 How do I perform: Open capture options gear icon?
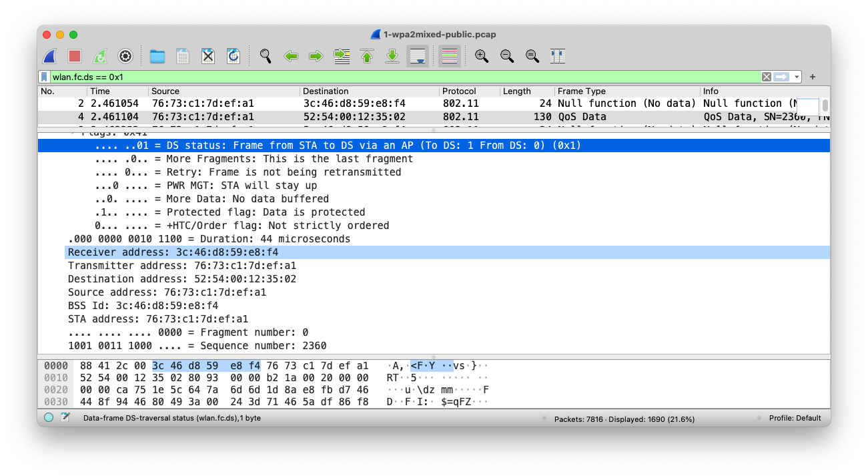pos(125,56)
